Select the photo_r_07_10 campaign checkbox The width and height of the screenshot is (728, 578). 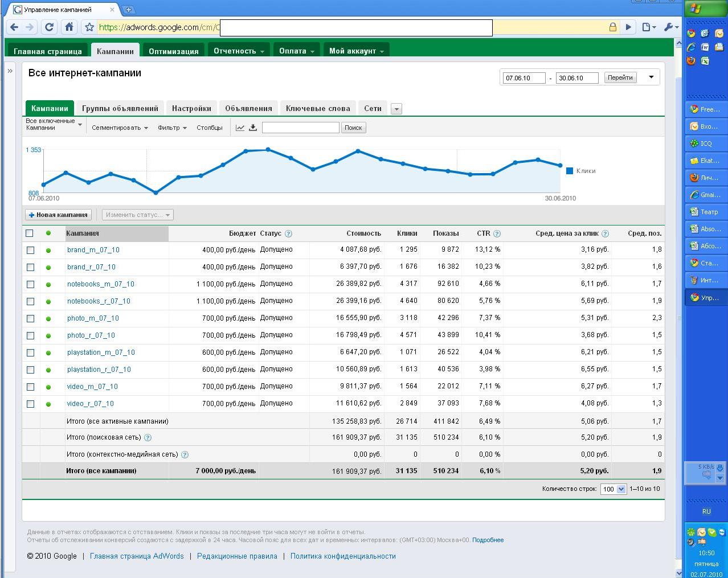coord(30,335)
